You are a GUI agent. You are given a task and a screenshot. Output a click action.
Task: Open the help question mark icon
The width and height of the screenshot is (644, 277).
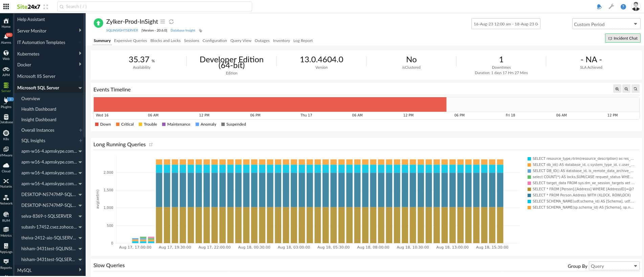tap(623, 7)
